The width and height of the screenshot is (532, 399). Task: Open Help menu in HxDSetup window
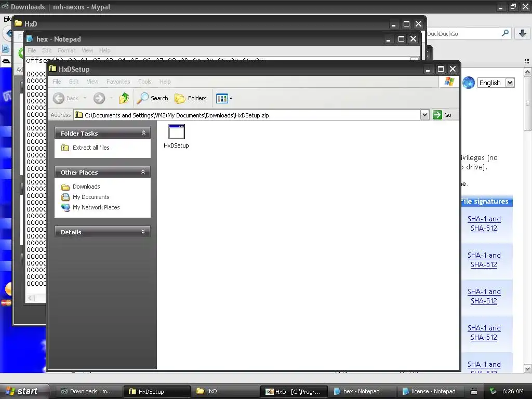165,82
